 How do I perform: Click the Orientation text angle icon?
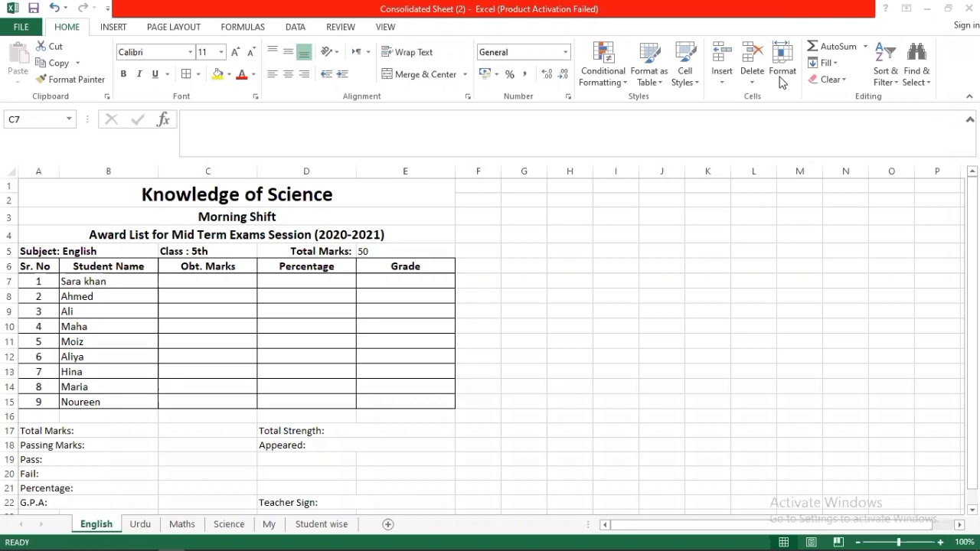click(327, 52)
